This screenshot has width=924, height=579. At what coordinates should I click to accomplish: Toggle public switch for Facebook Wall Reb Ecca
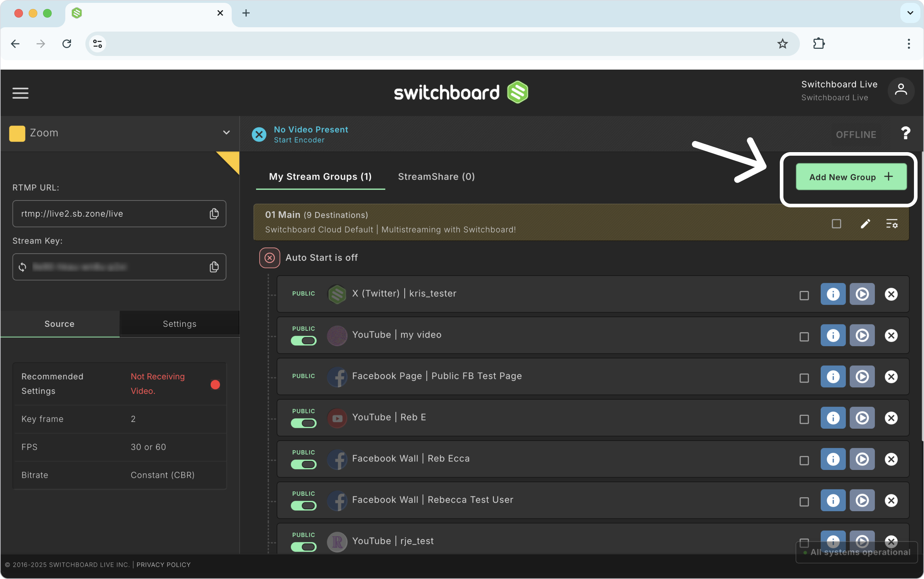pos(303,465)
